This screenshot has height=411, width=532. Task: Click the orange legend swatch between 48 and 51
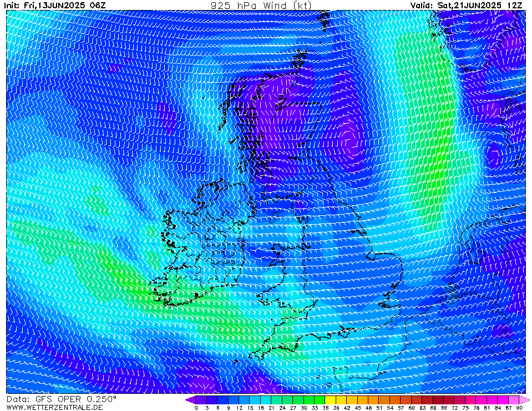point(374,400)
